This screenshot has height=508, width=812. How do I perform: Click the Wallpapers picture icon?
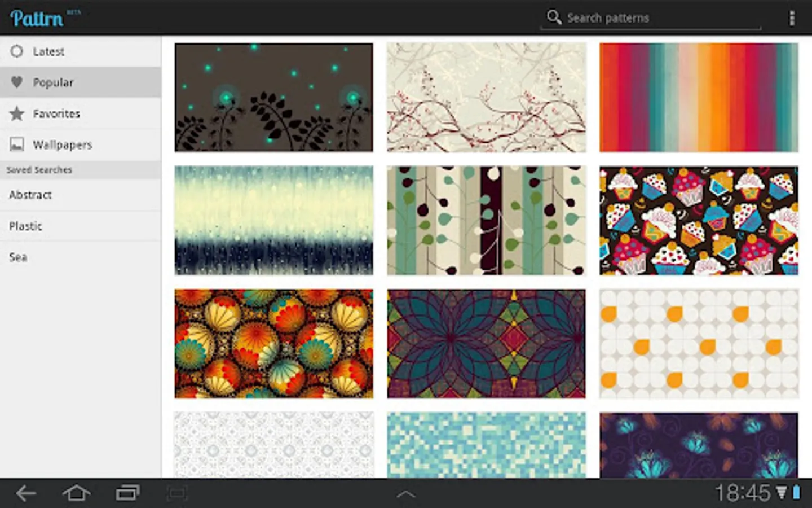[17, 144]
